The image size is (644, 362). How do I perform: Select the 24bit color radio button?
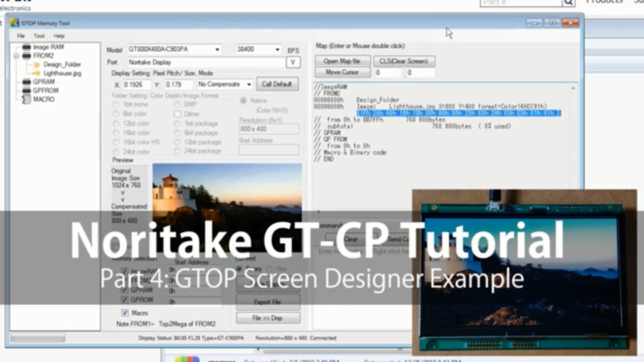tap(116, 152)
